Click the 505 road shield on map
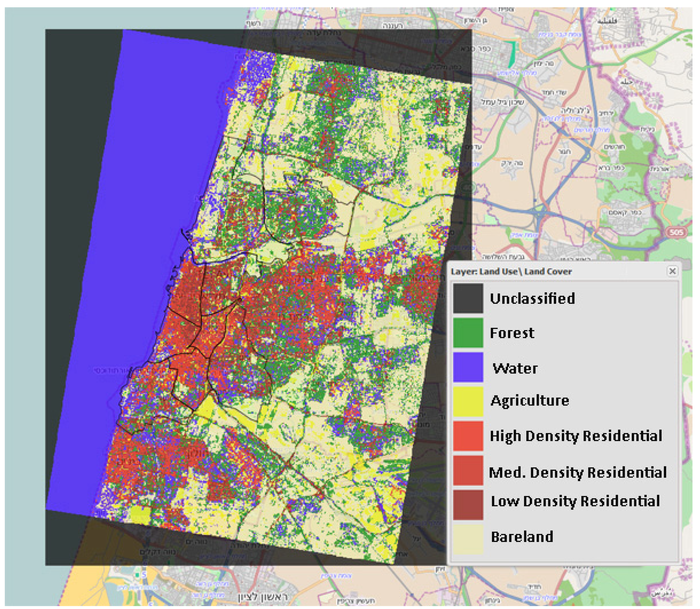Screen dimensions: 700x609 click(676, 232)
